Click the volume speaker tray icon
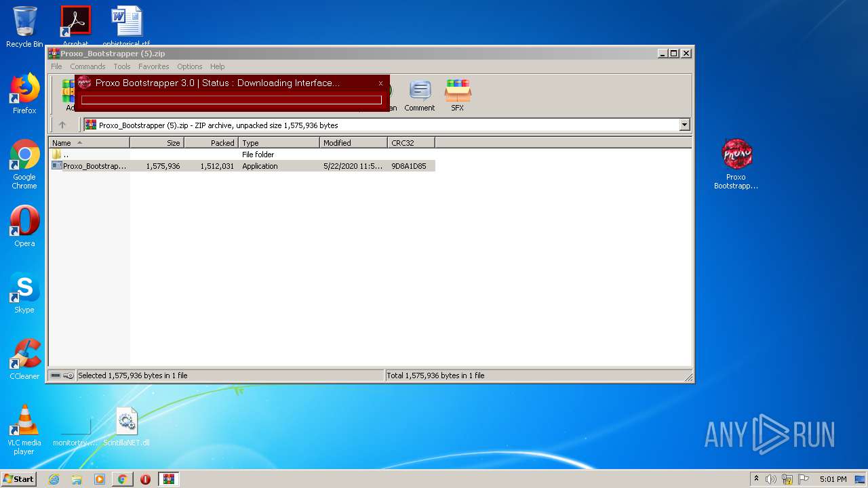 coord(771,479)
